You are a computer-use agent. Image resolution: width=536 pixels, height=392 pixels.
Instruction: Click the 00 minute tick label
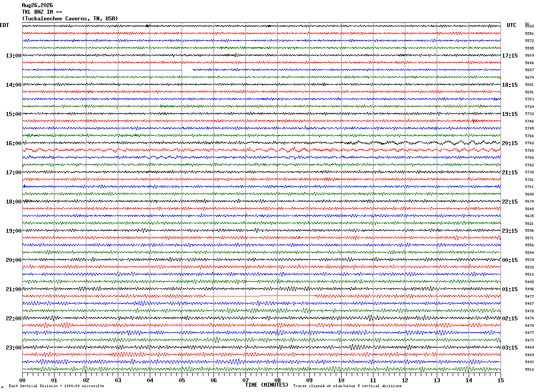[22, 380]
